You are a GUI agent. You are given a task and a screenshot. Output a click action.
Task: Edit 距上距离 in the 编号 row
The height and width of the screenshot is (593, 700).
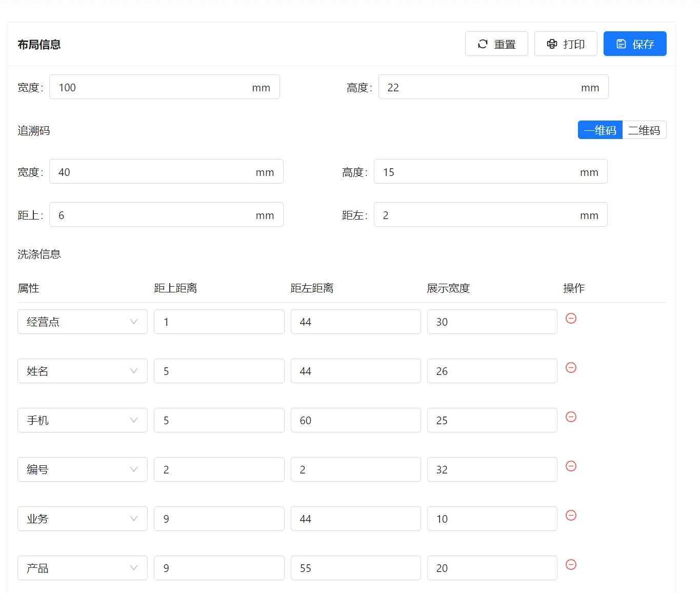pyautogui.click(x=219, y=469)
